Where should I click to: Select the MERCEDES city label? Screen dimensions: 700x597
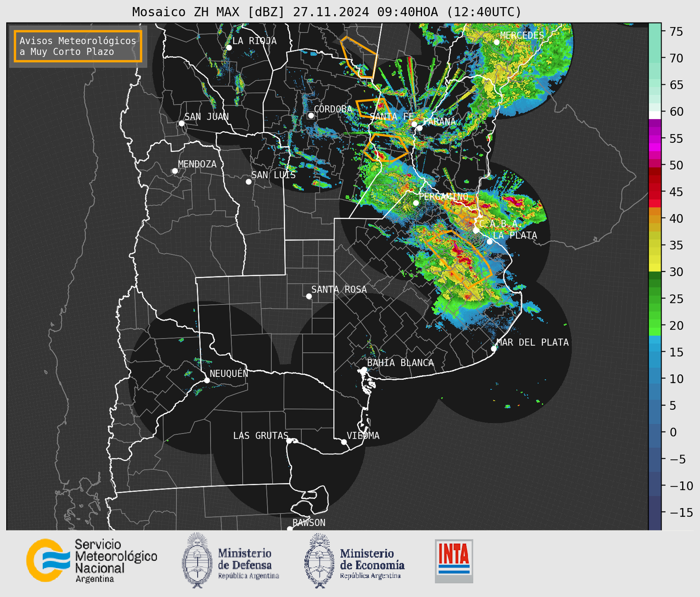(x=522, y=35)
